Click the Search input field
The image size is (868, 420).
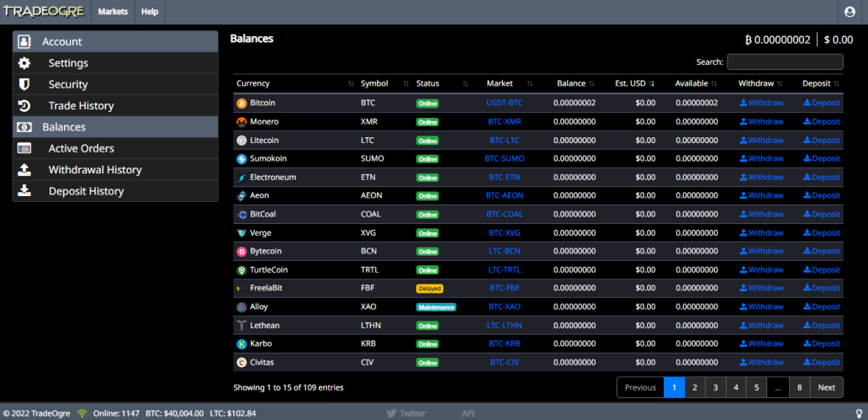tap(785, 62)
